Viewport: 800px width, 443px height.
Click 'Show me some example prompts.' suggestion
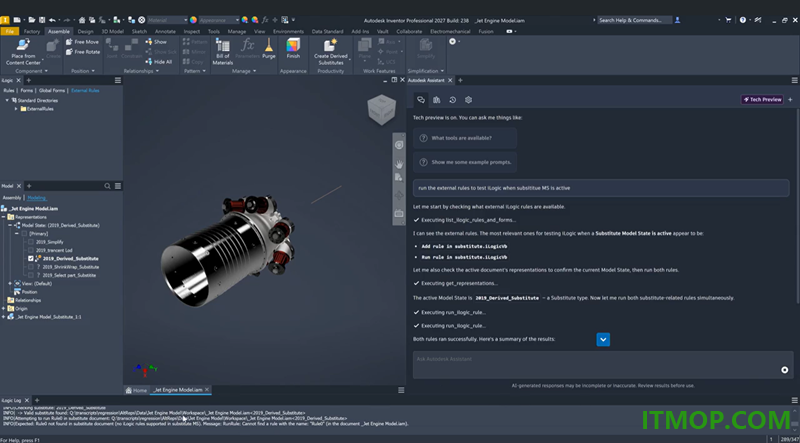click(465, 162)
